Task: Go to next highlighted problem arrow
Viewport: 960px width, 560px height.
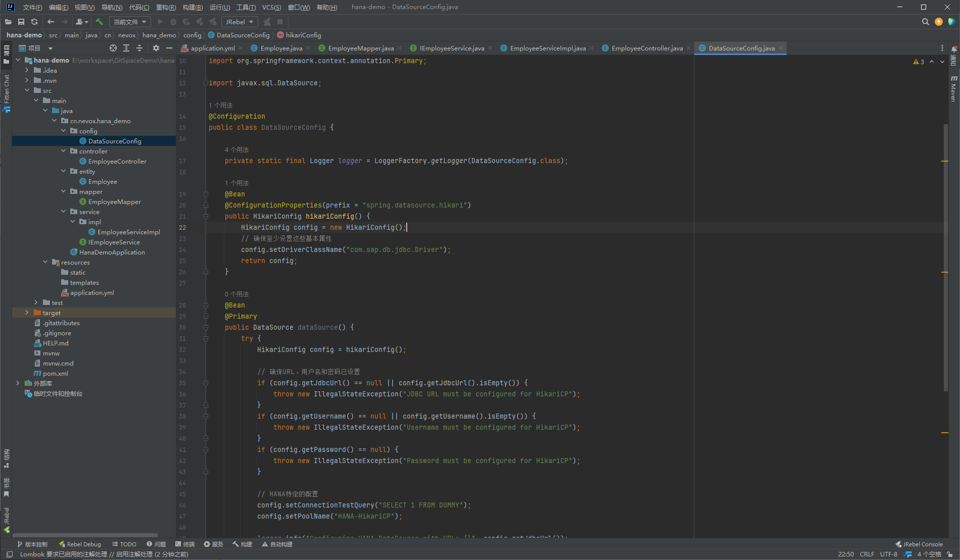Action: (x=942, y=62)
